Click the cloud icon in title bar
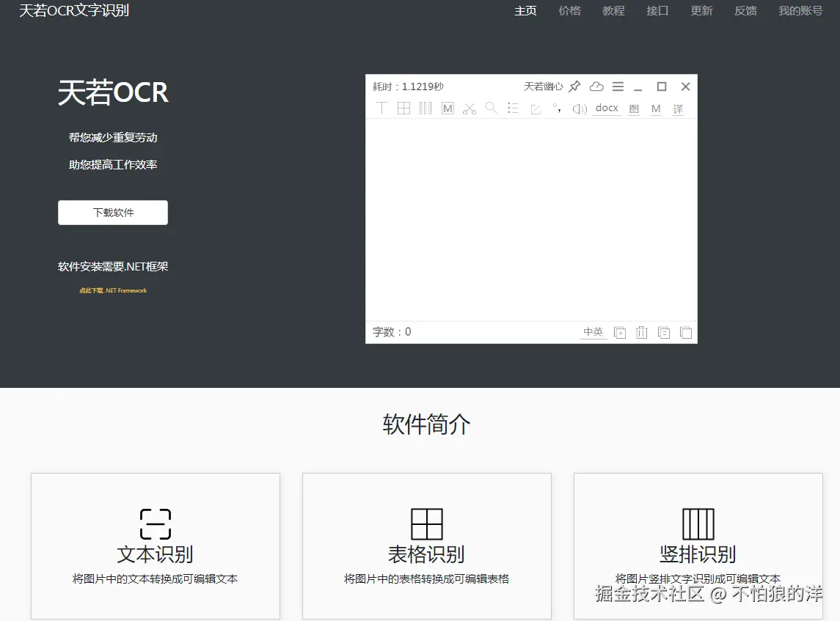This screenshot has width=840, height=621. [596, 87]
